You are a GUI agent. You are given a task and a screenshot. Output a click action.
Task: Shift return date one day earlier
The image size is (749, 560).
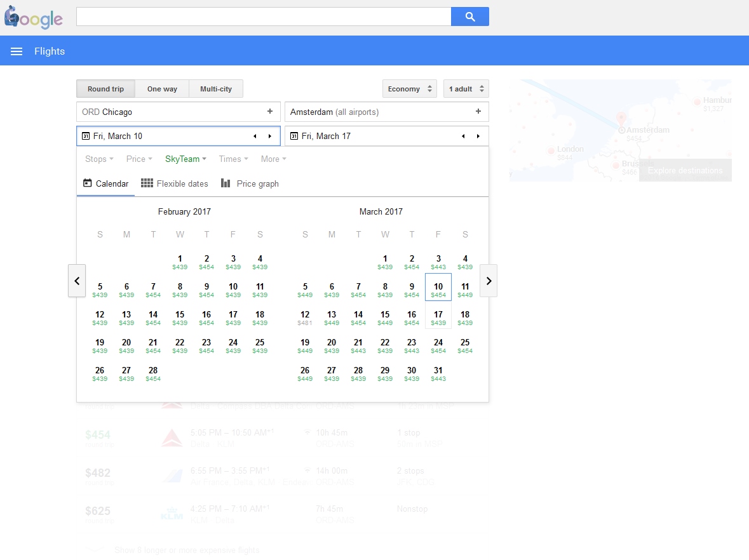coord(462,137)
